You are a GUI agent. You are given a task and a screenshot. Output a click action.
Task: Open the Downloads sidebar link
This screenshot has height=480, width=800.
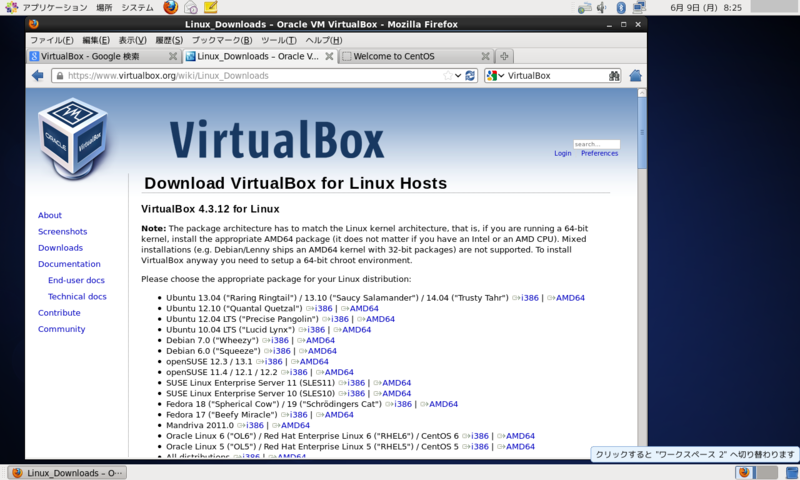(60, 248)
